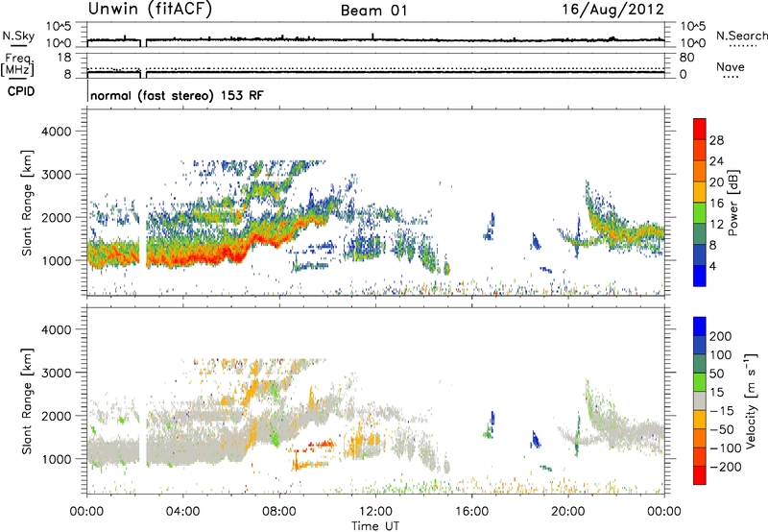Click the date '16/Aug/2012'
768x532 pixels.
[x=612, y=10]
